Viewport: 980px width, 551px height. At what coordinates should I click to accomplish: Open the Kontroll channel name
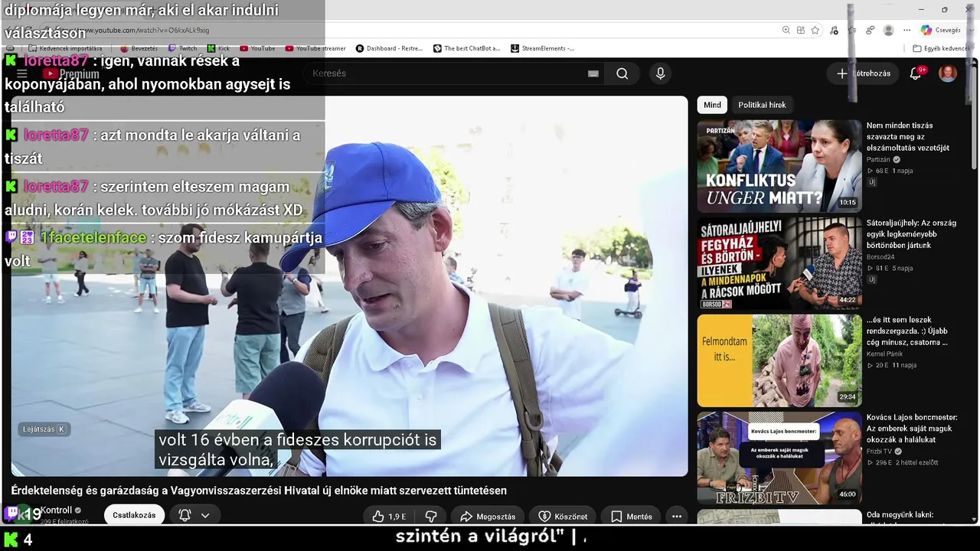(56, 510)
